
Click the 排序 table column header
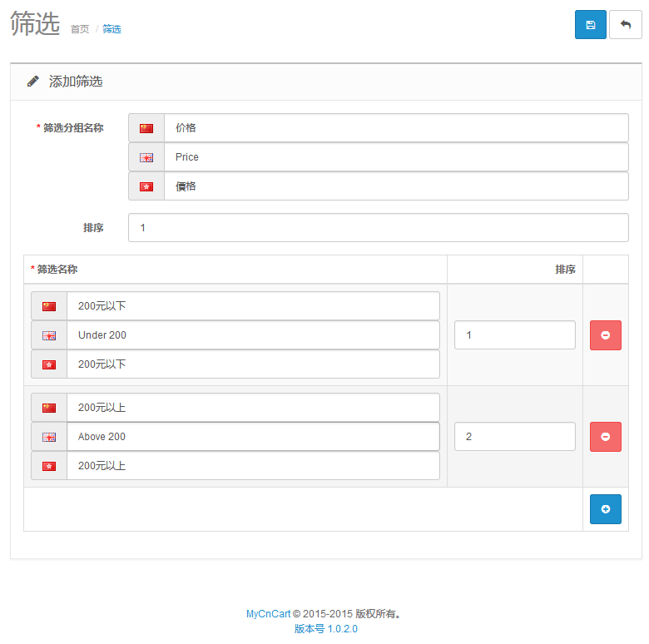(x=565, y=270)
